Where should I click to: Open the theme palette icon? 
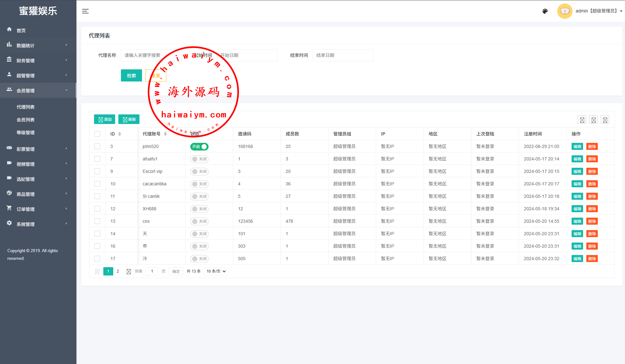click(x=545, y=11)
